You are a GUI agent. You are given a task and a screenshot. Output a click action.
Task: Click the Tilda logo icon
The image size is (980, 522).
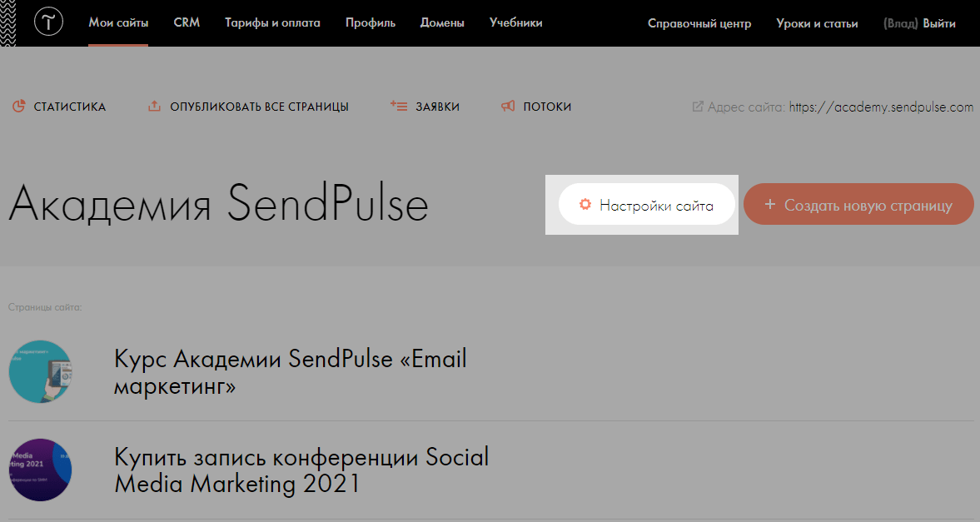50,23
